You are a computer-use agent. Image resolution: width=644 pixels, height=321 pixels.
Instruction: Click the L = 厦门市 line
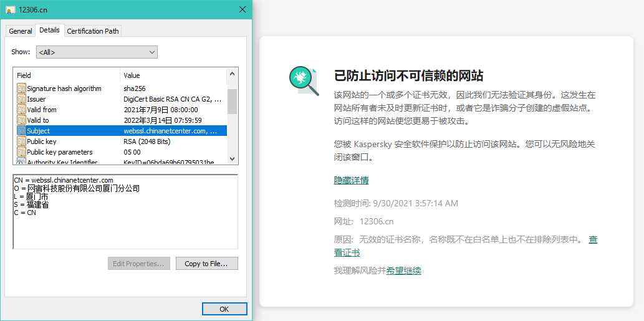[x=31, y=196]
